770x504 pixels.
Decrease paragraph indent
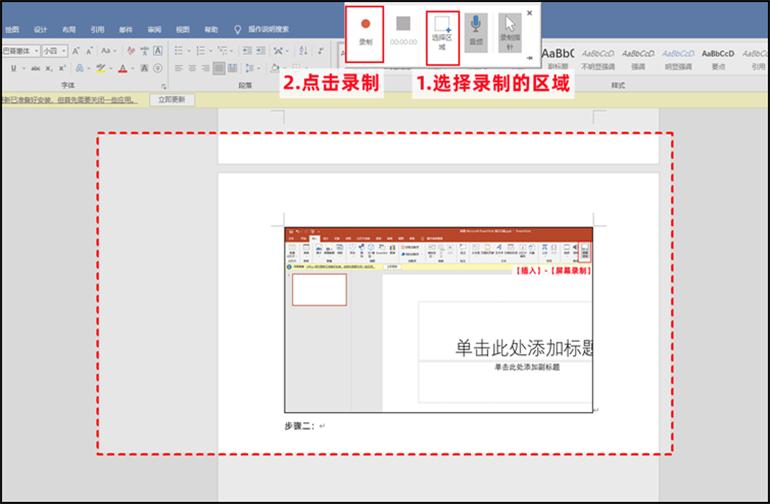[247, 51]
